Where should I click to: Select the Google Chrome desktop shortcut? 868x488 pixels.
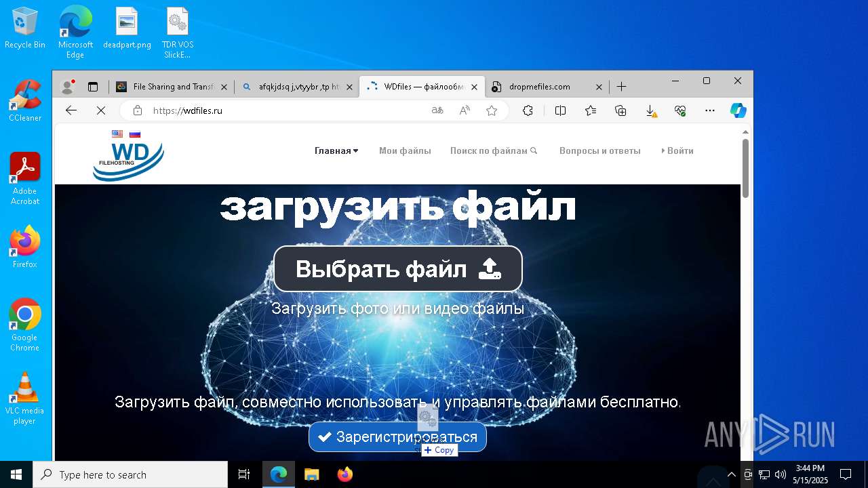25,325
